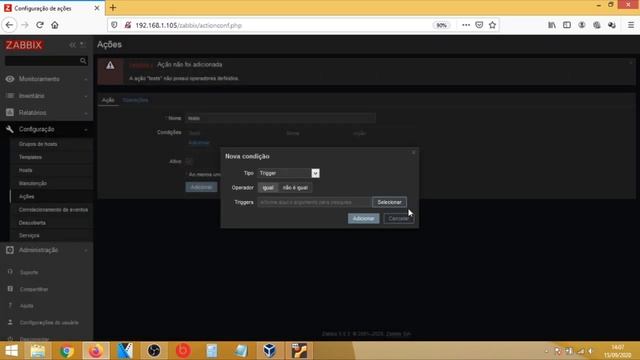The image size is (640, 360).
Task: Open Grupos de hosts in sidebar
Action: 38,144
